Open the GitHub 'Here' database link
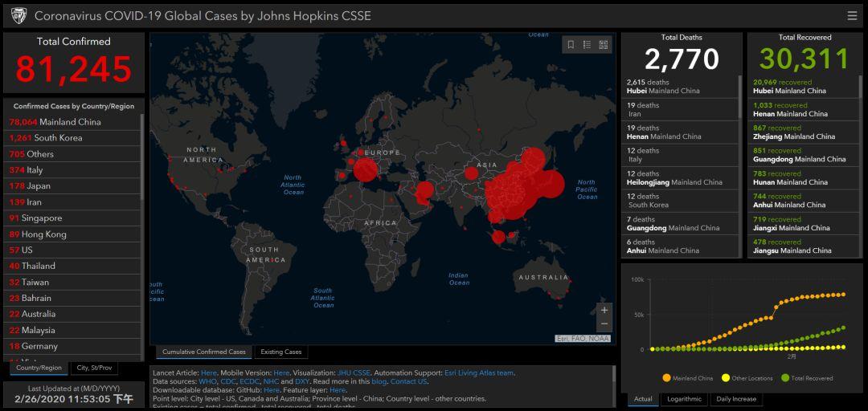 point(272,390)
